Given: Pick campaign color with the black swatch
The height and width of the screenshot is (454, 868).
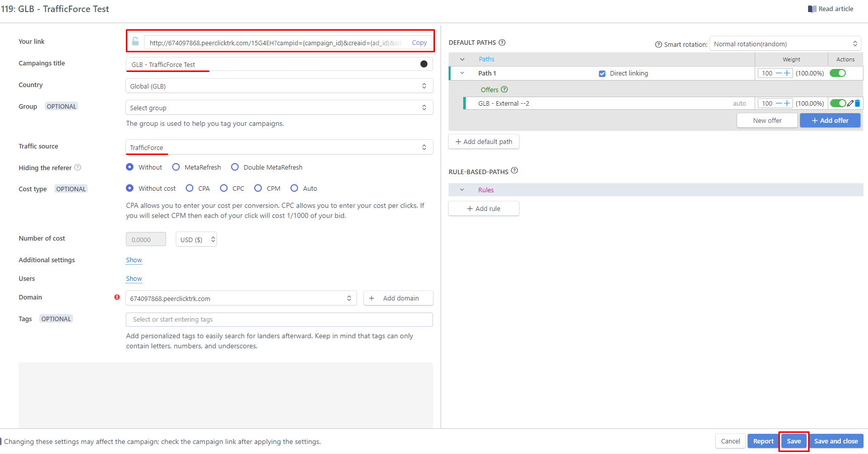Looking at the screenshot, I should pyautogui.click(x=424, y=64).
